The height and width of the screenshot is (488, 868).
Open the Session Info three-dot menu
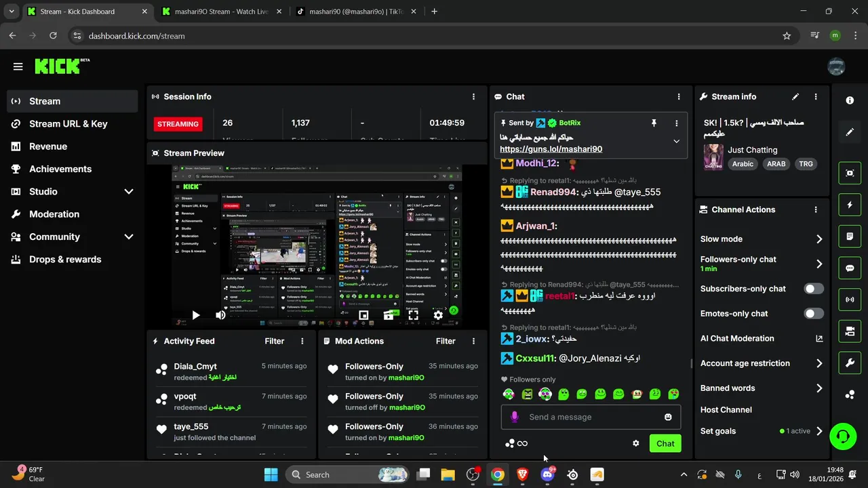point(473,97)
